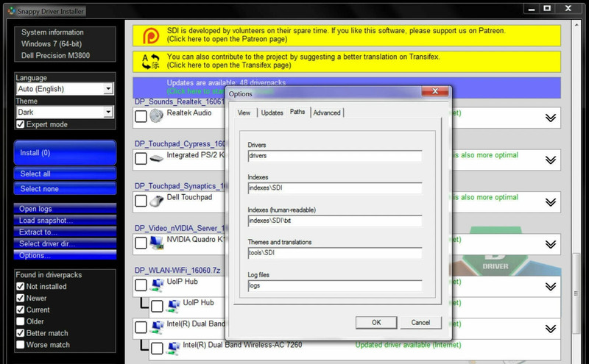The height and width of the screenshot is (364, 589).
Task: Switch to the Updates tab
Action: 272,113
